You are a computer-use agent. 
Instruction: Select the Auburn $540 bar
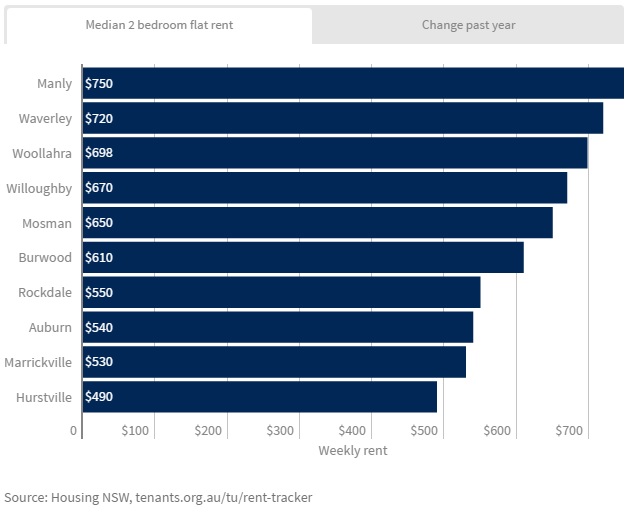277,327
